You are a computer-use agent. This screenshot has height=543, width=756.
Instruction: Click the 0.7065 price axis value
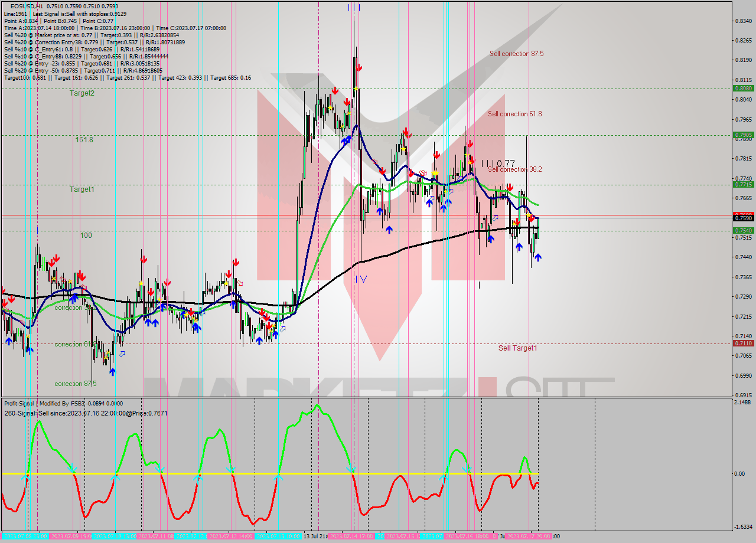[743, 356]
